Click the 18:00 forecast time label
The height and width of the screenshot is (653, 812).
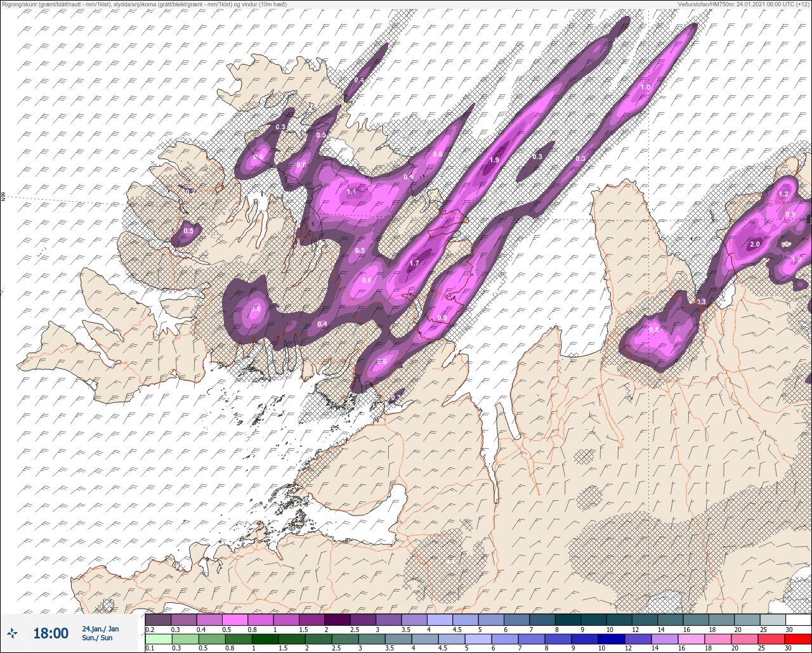pyautogui.click(x=51, y=633)
